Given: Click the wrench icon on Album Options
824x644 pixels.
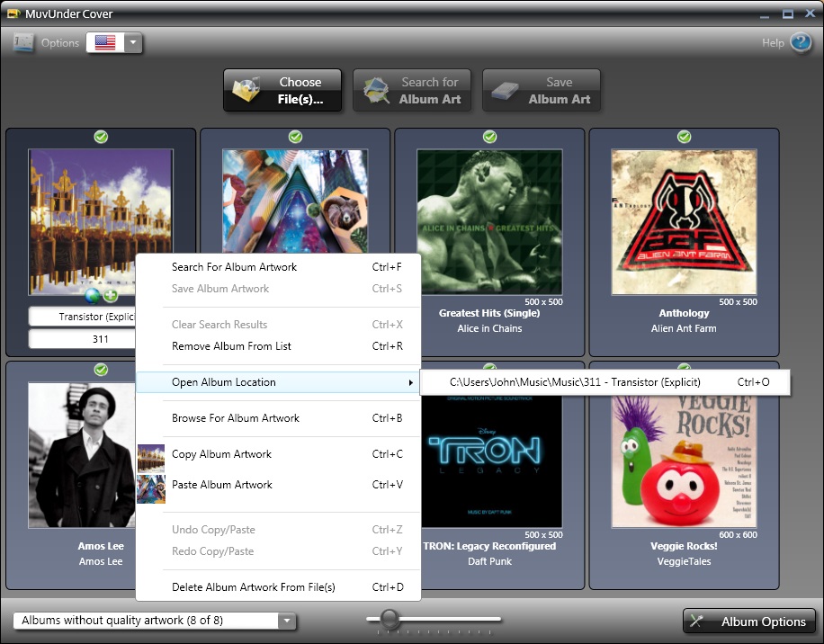Looking at the screenshot, I should [x=698, y=622].
